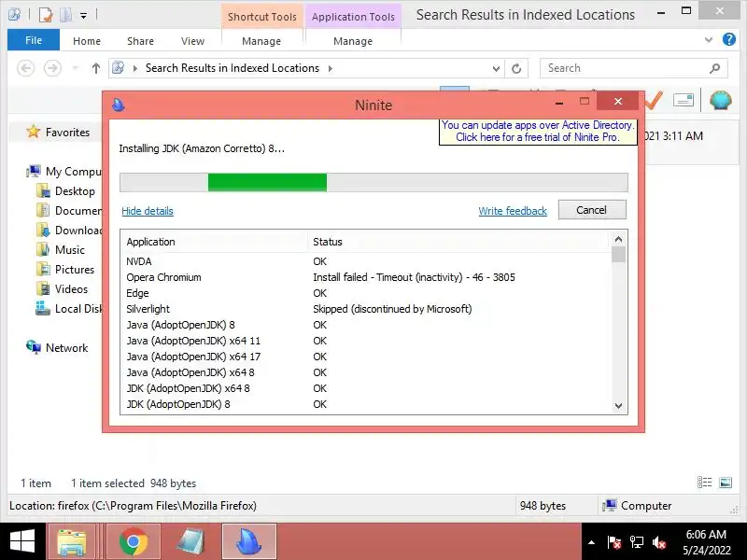Switch Explorer to details view
This screenshot has height=560, width=747.
click(704, 483)
